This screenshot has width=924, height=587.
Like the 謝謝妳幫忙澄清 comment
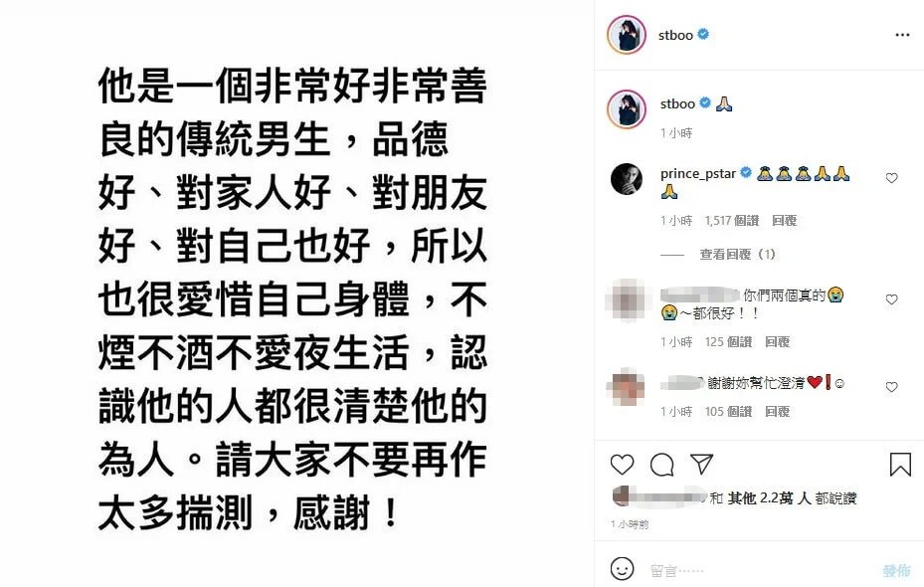(891, 387)
